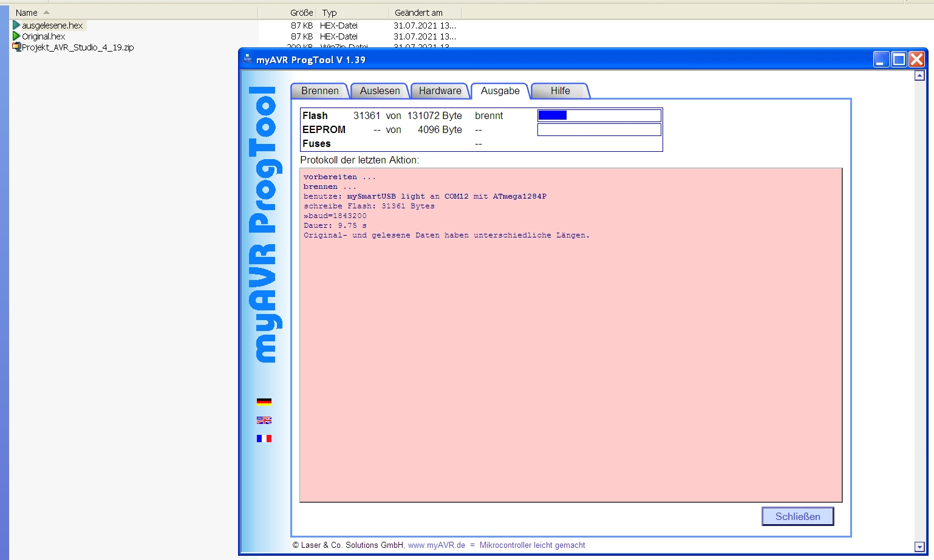This screenshot has width=934, height=560.
Task: Click the ausgelesene.hex file icon
Action: (16, 26)
